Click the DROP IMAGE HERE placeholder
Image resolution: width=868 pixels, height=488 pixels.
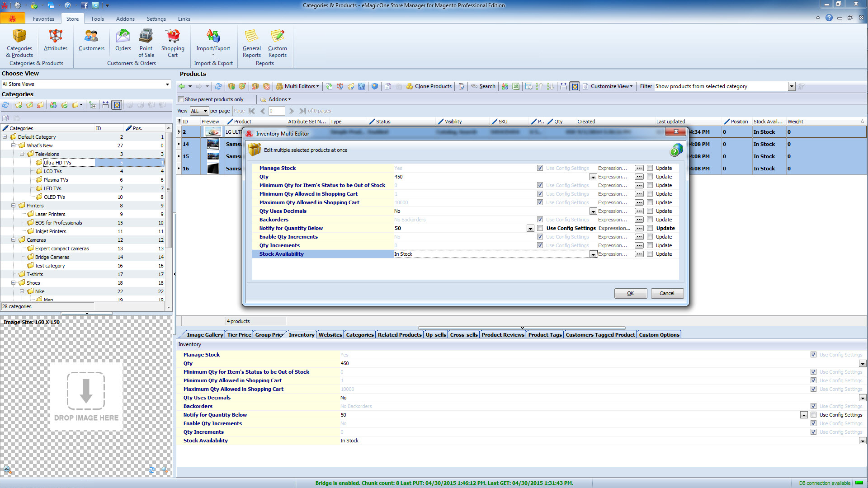[x=86, y=397]
